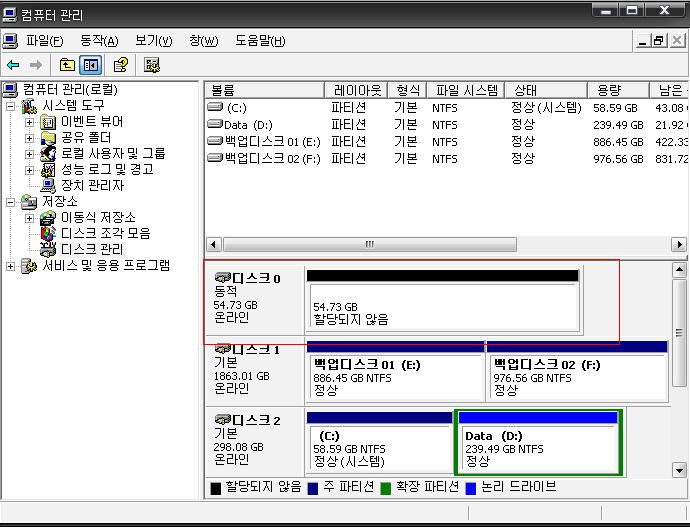Image resolution: width=690 pixels, height=527 pixels.
Task: Click the disk view scroll down arrow
Action: tap(679, 470)
